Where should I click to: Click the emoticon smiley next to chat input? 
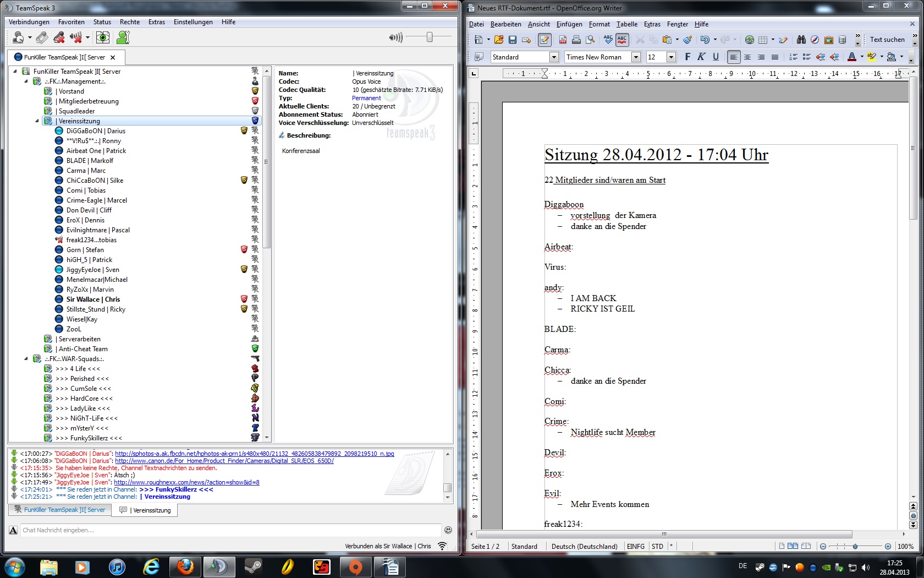coord(448,530)
